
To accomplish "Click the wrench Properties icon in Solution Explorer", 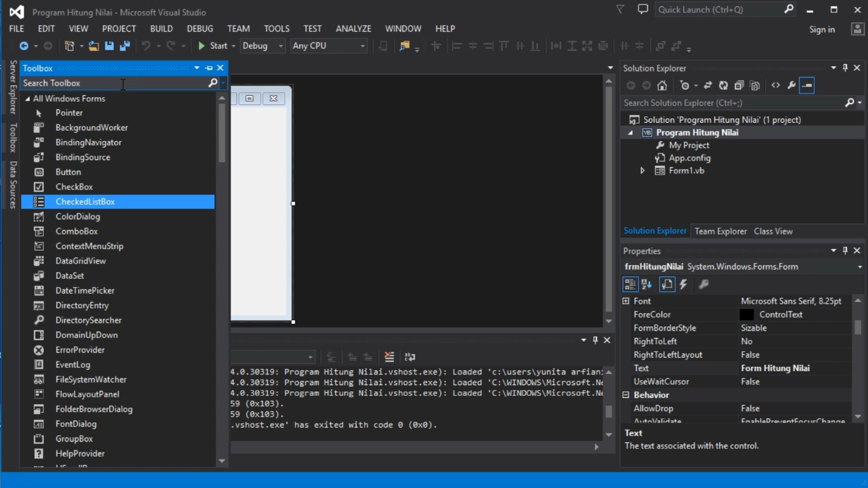I will pyautogui.click(x=791, y=85).
